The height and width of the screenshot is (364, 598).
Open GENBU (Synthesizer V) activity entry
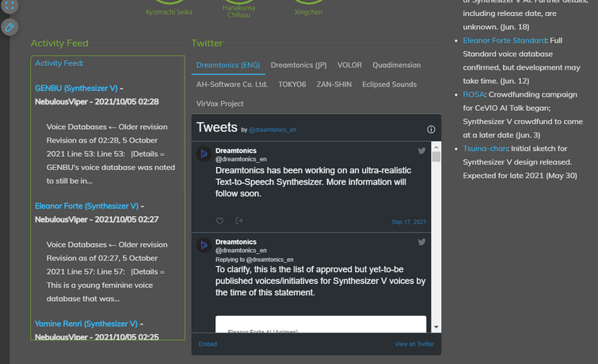click(x=76, y=88)
